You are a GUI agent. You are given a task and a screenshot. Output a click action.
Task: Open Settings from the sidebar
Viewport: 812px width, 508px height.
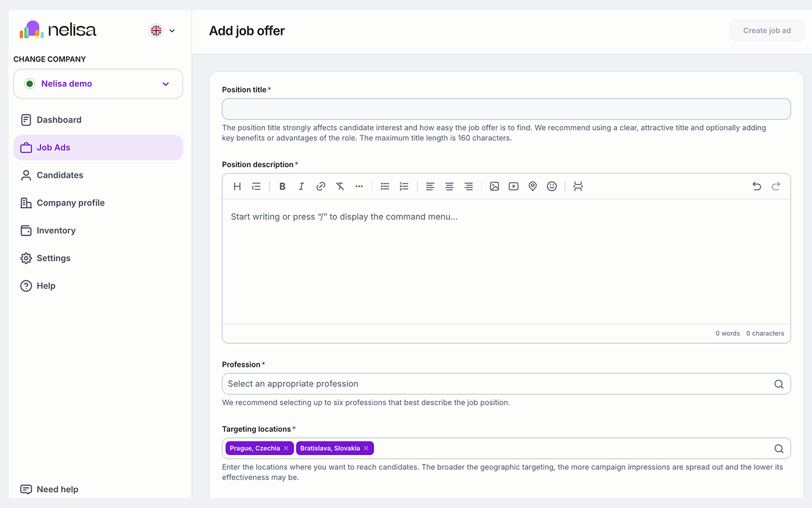[x=98, y=258]
